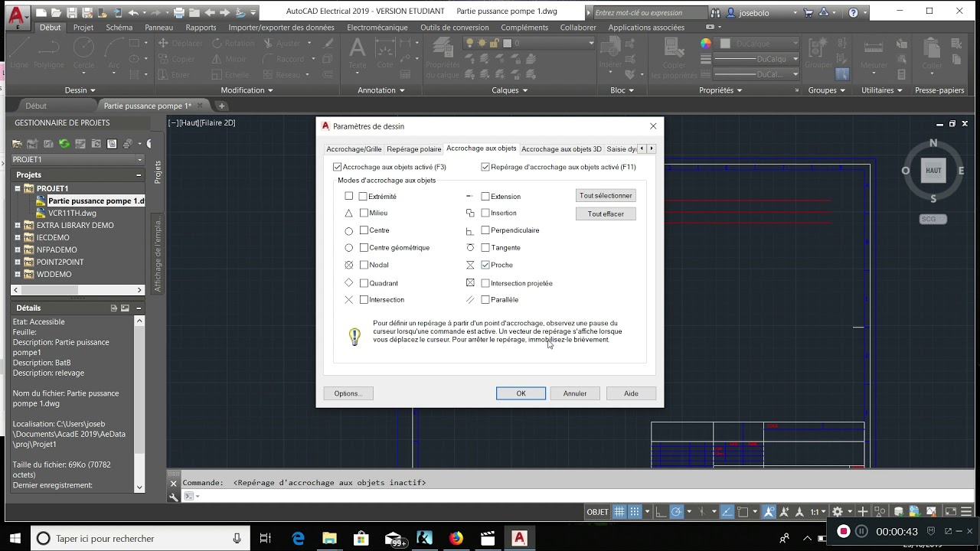Viewport: 980px width, 551px height.
Task: Toggle Accrochage aux objets activé (F3) checkbox
Action: tap(338, 167)
